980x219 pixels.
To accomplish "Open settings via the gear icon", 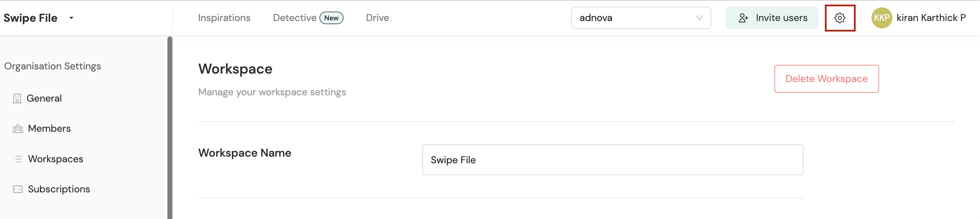I will point(840,18).
